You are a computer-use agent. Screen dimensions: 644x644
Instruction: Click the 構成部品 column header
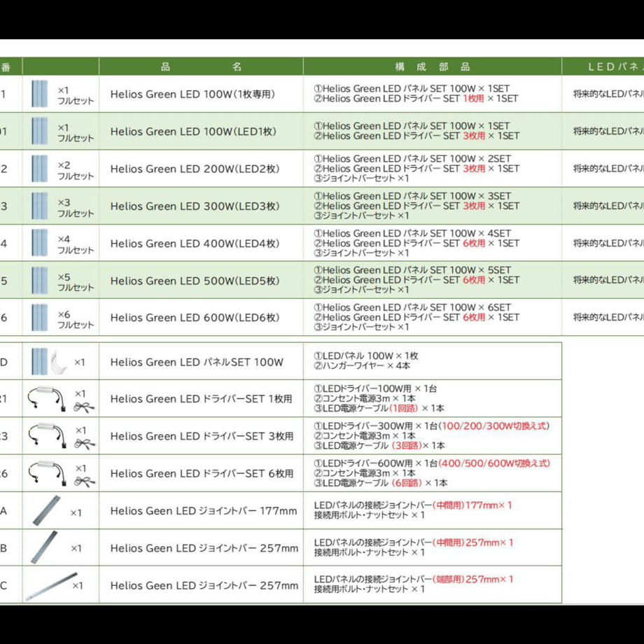click(433, 66)
